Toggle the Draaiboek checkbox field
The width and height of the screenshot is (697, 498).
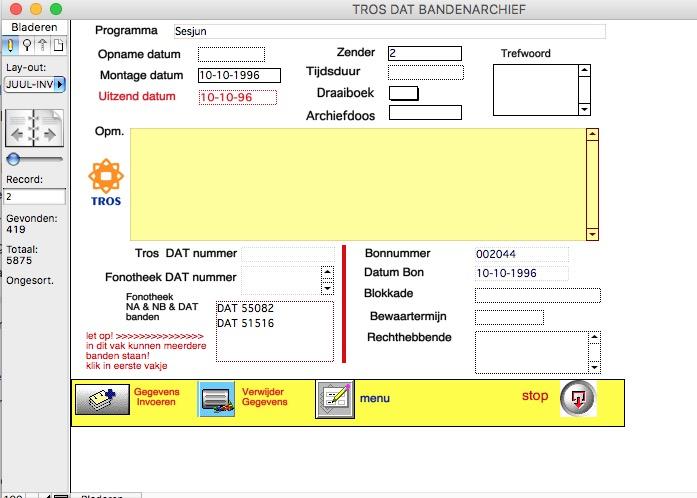tap(403, 93)
